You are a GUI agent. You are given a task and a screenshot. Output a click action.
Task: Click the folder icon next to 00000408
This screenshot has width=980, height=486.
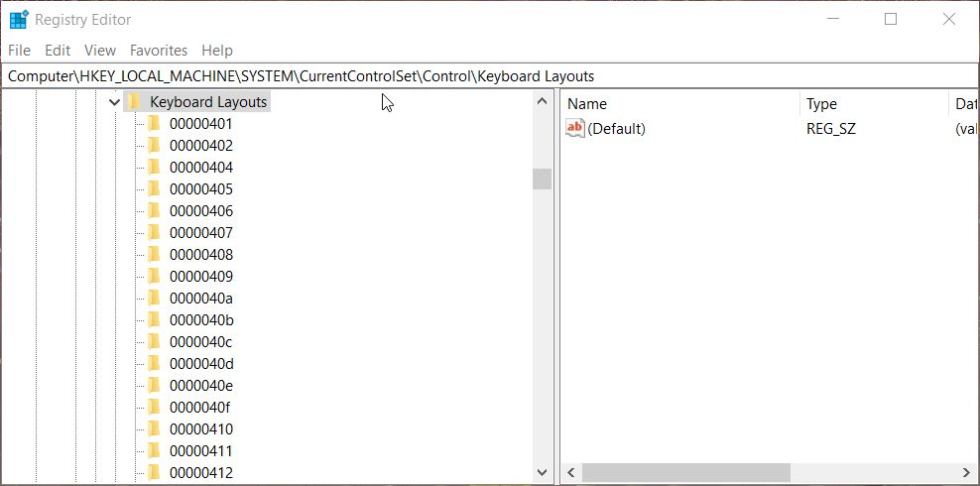pos(154,255)
